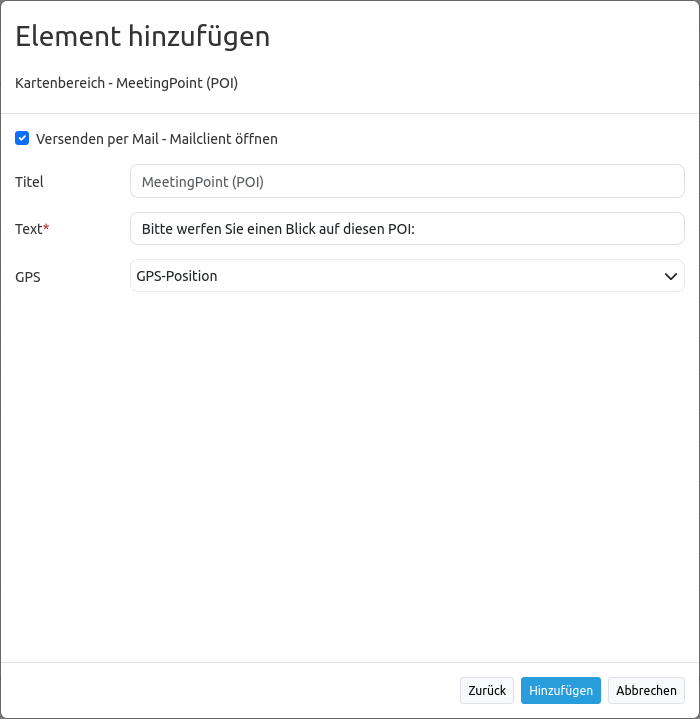Focus the Titel input field
Viewport: 700px width, 719px height.
[407, 182]
